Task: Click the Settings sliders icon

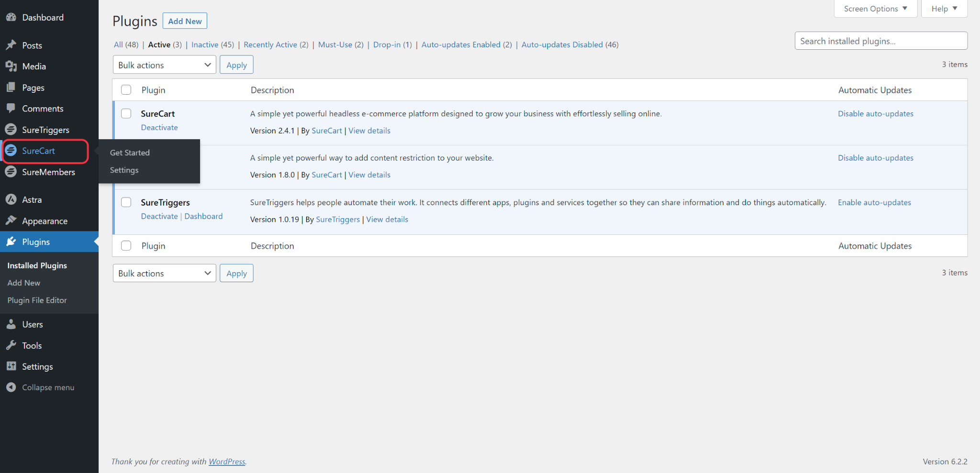Action: 11,366
